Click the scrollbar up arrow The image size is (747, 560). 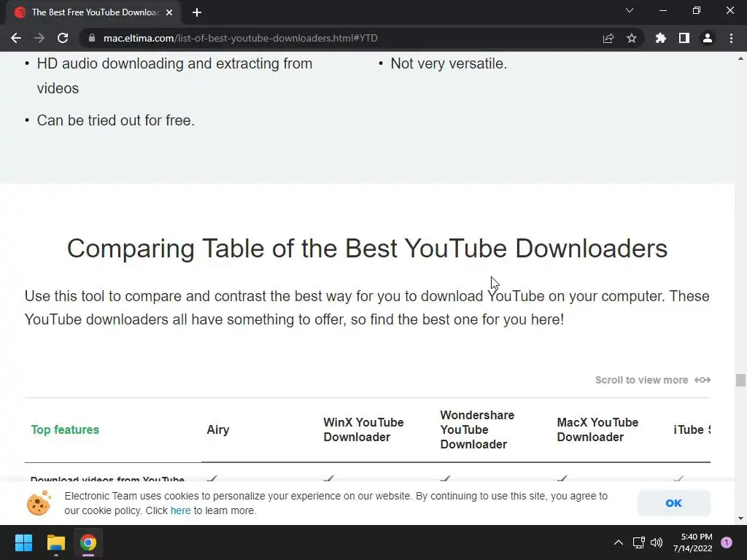740,59
